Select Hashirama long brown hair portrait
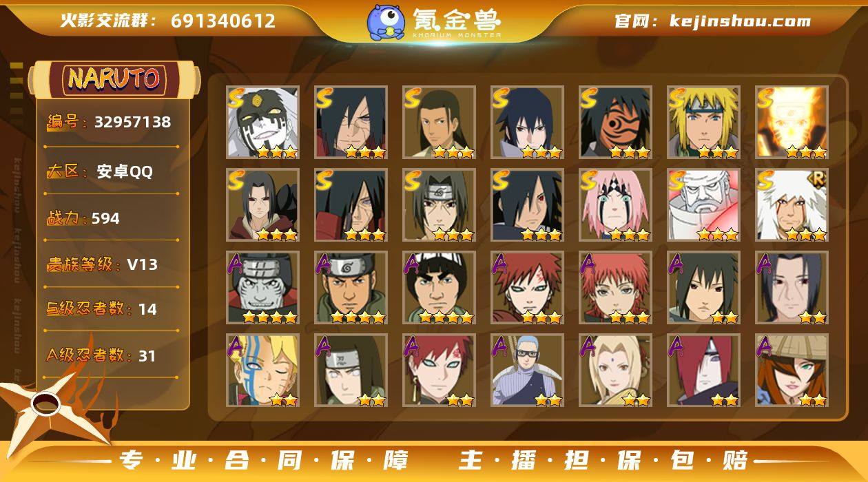 pyautogui.click(x=439, y=122)
